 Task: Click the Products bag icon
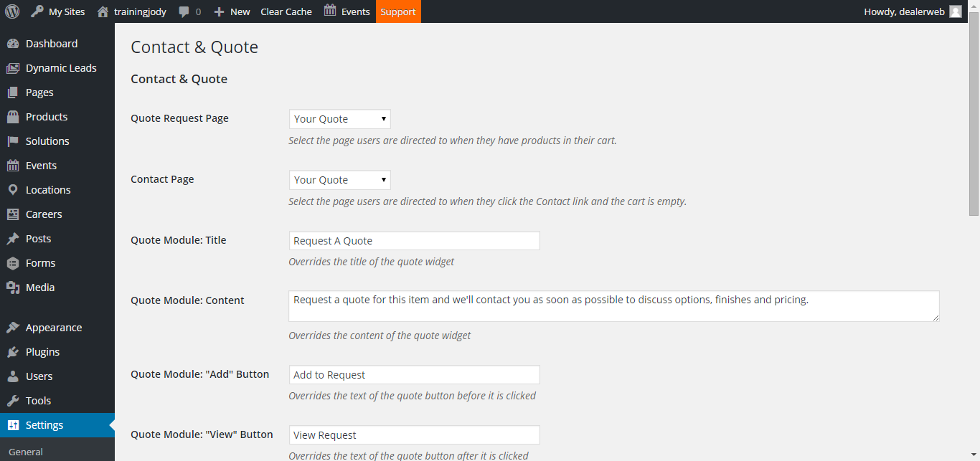click(x=13, y=117)
